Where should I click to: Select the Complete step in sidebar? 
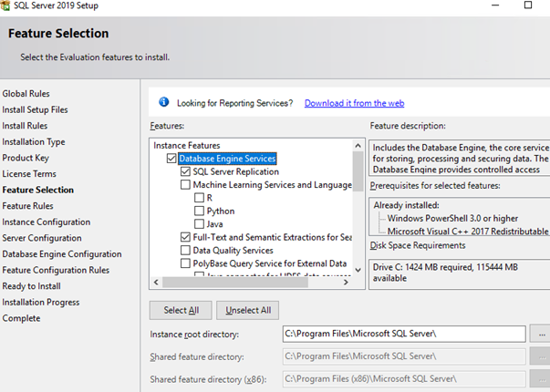[21, 318]
